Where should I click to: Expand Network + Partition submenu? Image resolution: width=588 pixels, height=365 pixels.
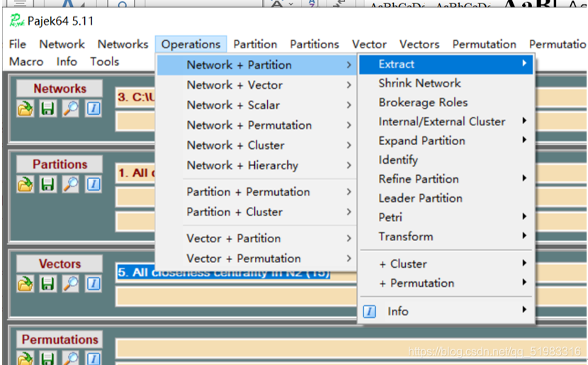click(x=257, y=65)
